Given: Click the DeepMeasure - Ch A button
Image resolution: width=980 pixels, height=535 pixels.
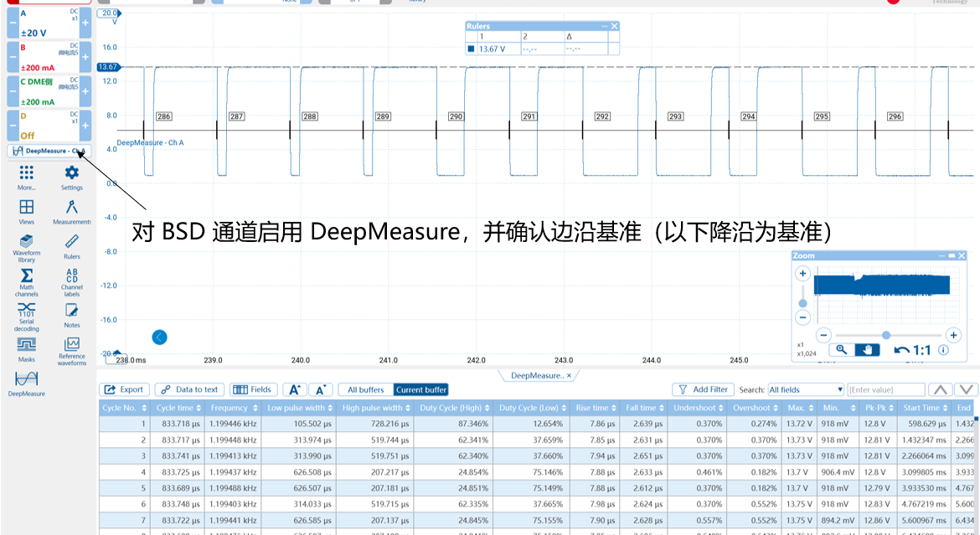Looking at the screenshot, I should (x=49, y=151).
